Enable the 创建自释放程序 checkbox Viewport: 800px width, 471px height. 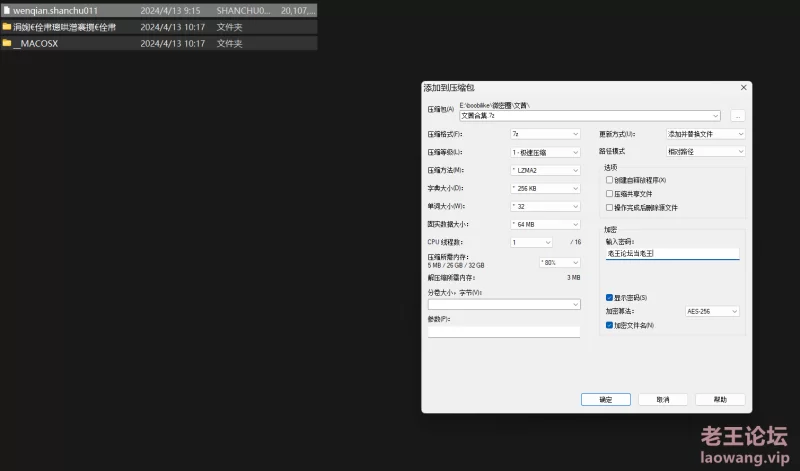(x=609, y=180)
